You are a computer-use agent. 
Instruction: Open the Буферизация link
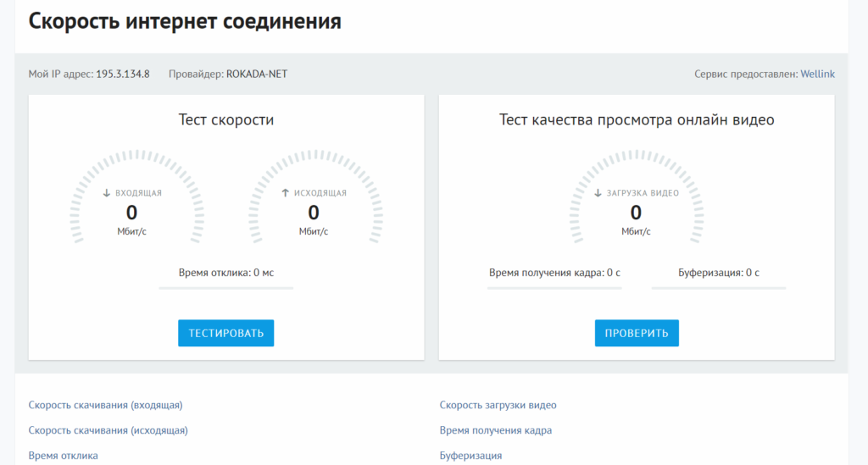click(x=470, y=456)
